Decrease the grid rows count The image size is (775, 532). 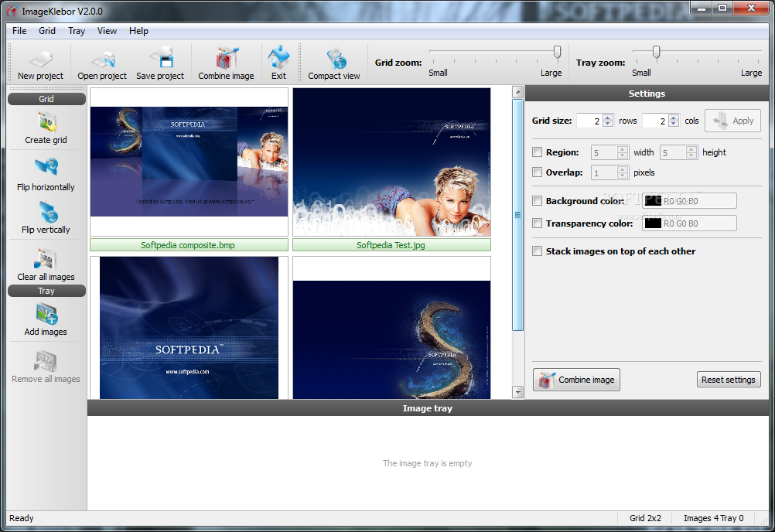(608, 124)
